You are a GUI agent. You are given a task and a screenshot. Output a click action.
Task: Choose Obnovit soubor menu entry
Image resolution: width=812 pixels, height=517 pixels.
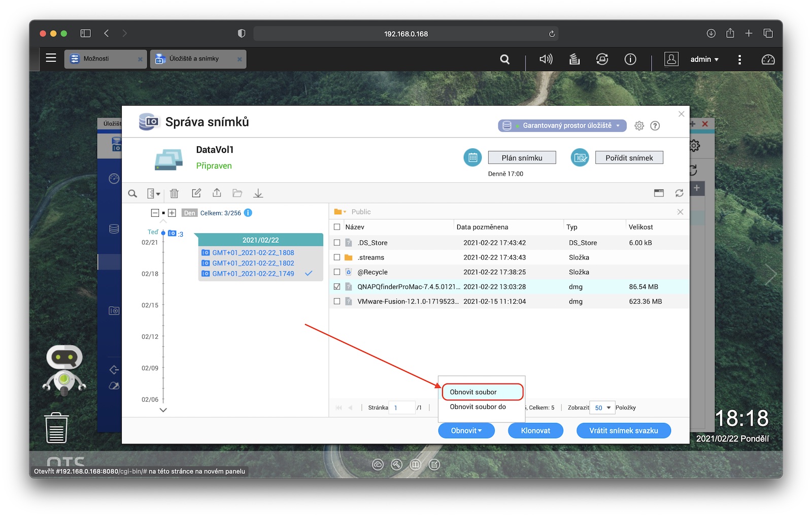(x=482, y=392)
